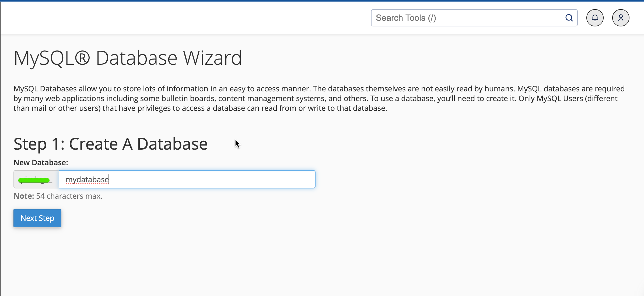
Task: Click the magnifying glass search icon
Action: (569, 18)
